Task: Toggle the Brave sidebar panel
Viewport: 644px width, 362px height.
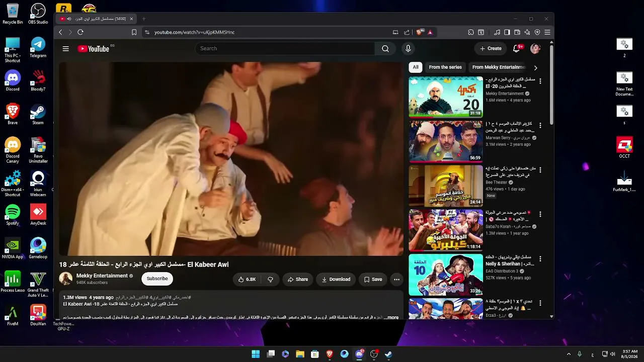Action: pyautogui.click(x=507, y=32)
